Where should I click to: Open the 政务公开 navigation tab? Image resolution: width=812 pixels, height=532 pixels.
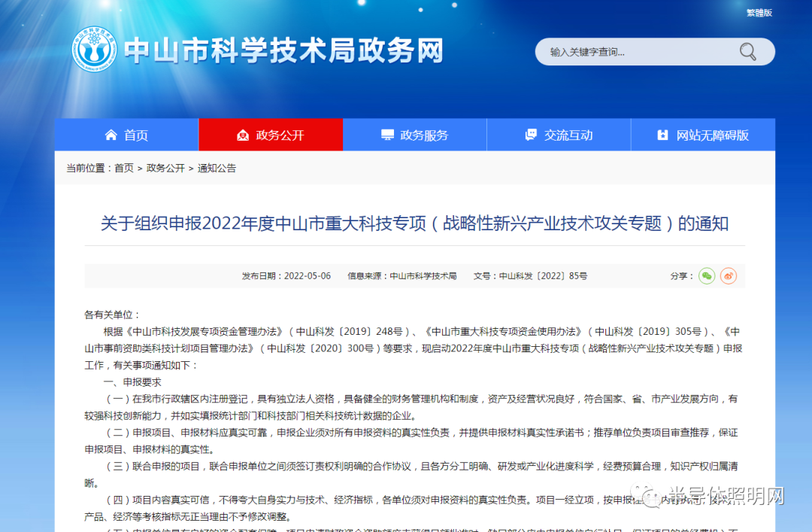click(x=271, y=135)
